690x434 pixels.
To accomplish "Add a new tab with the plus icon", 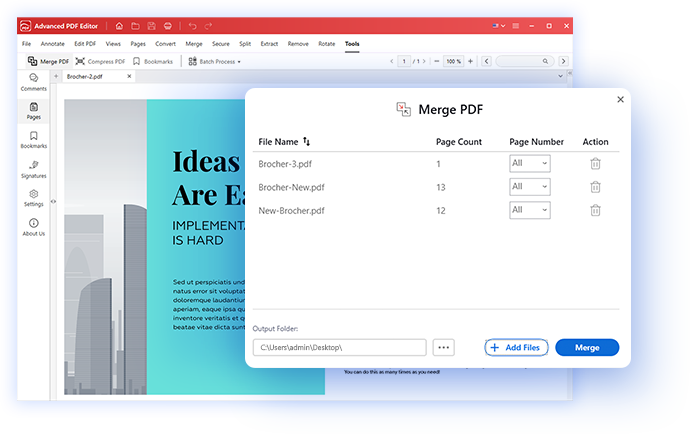I will [56, 76].
